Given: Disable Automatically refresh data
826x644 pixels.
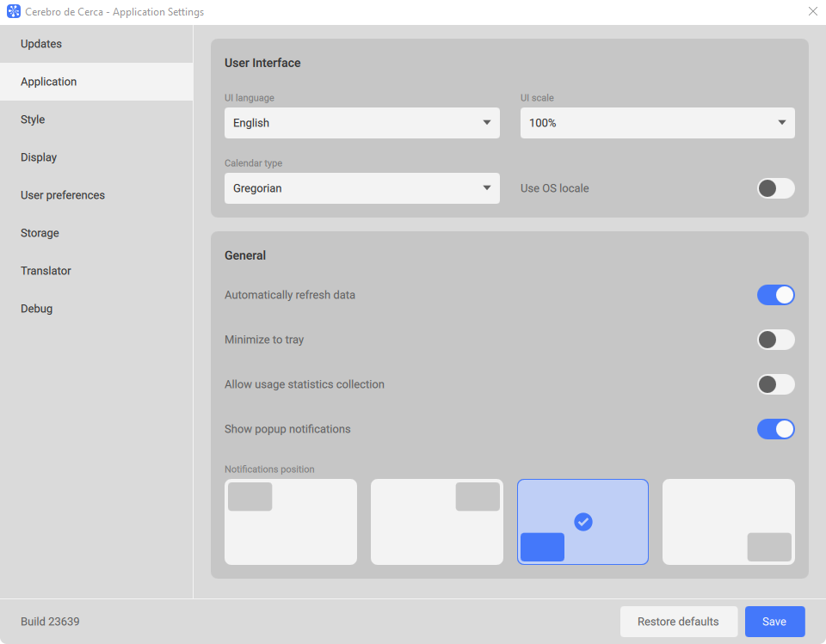Looking at the screenshot, I should click(x=775, y=295).
